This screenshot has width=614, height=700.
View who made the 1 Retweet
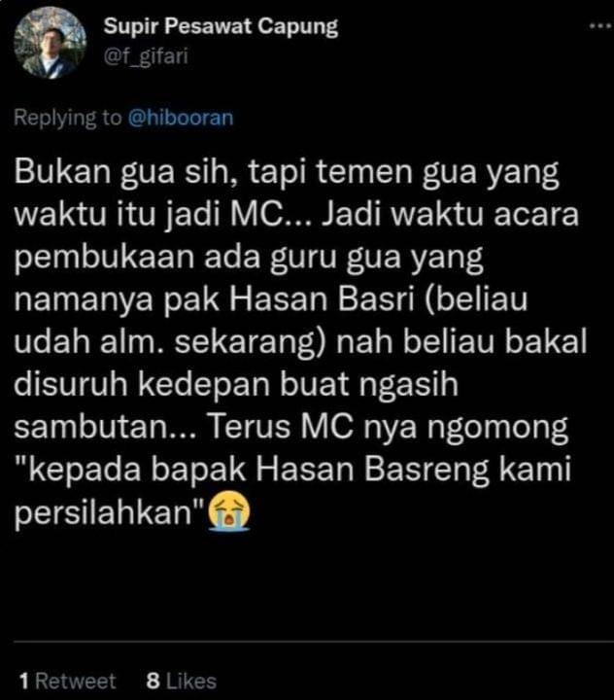click(67, 681)
